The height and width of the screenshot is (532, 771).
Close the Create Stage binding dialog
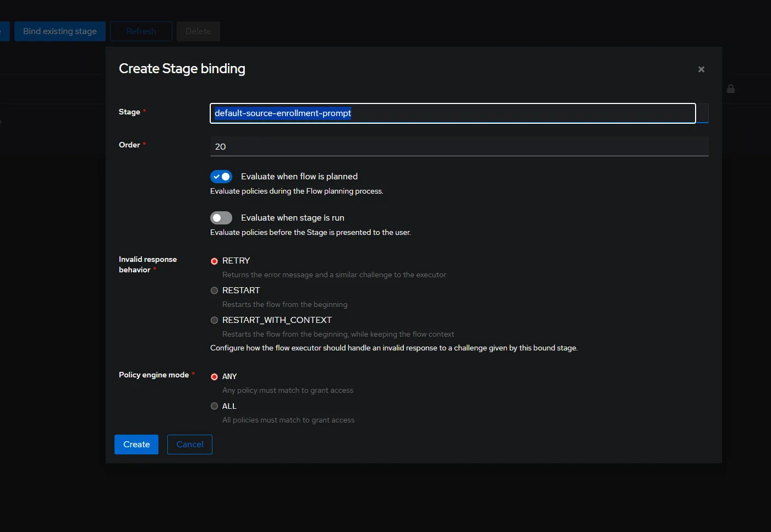point(701,69)
